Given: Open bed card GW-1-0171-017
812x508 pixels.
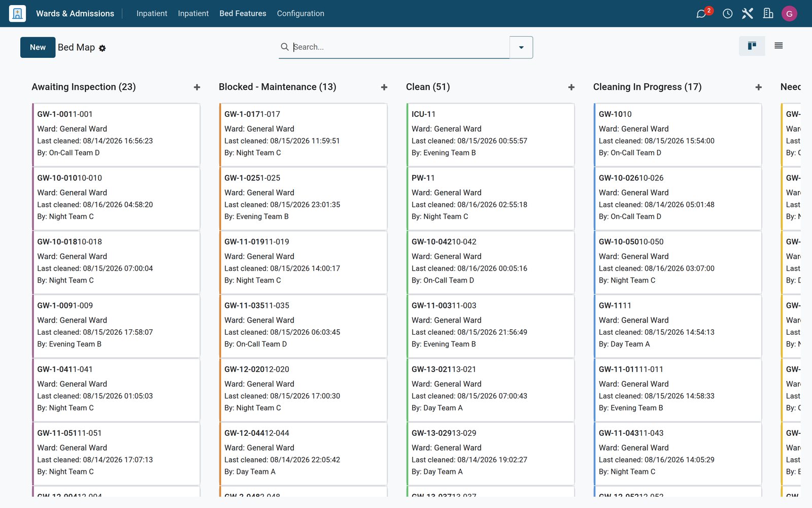Looking at the screenshot, I should pyautogui.click(x=303, y=135).
